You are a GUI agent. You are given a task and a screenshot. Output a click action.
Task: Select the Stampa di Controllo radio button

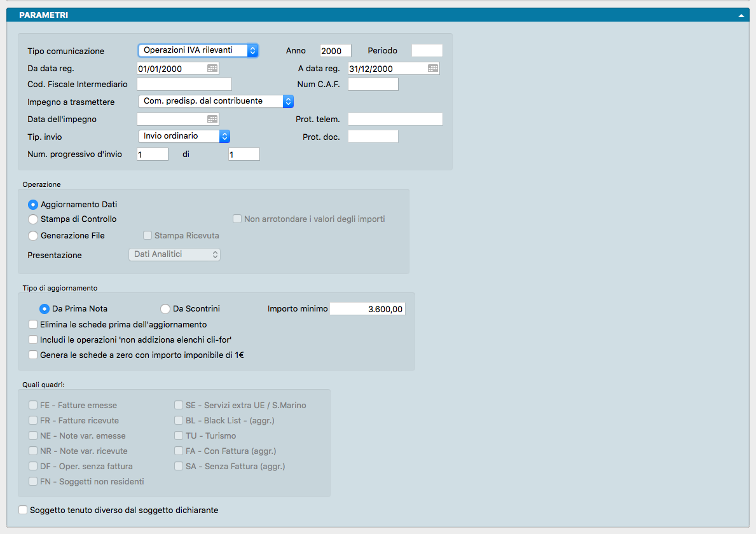(x=33, y=219)
